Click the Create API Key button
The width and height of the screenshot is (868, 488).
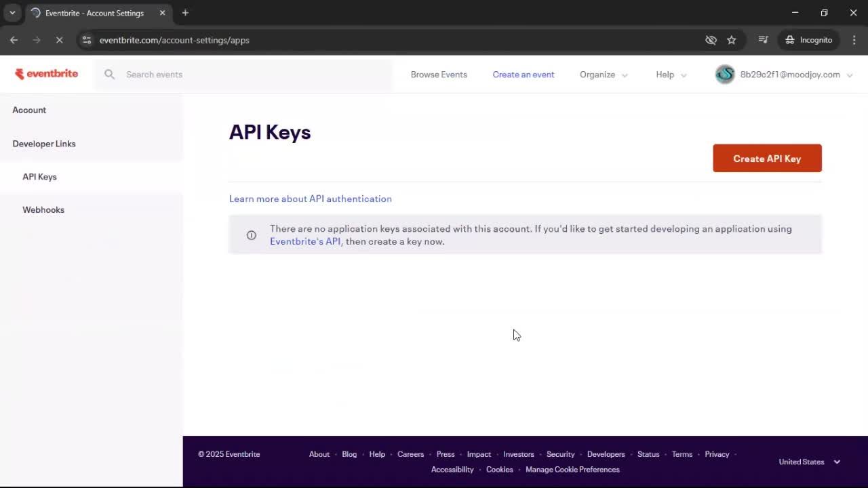pos(767,158)
